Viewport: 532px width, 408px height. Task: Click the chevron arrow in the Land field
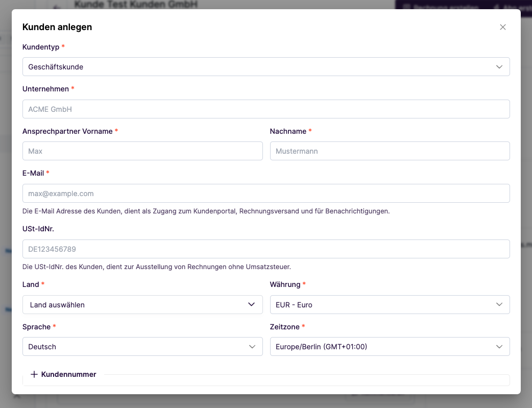[251, 304]
